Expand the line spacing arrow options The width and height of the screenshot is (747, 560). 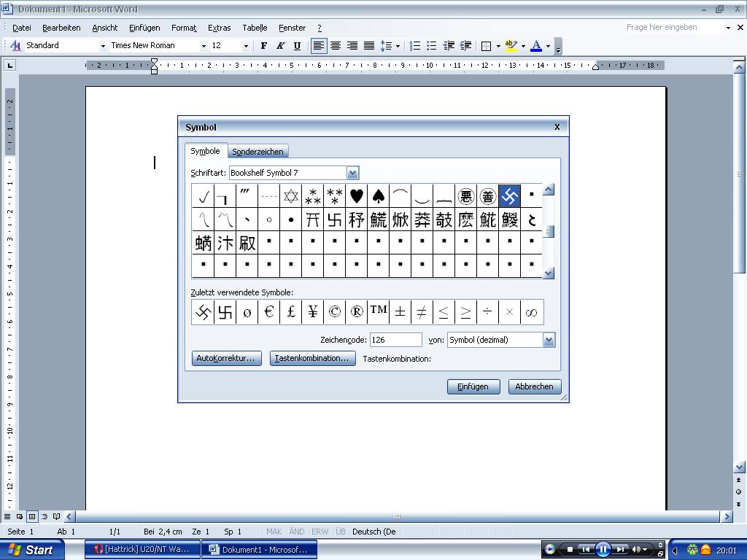pos(398,46)
